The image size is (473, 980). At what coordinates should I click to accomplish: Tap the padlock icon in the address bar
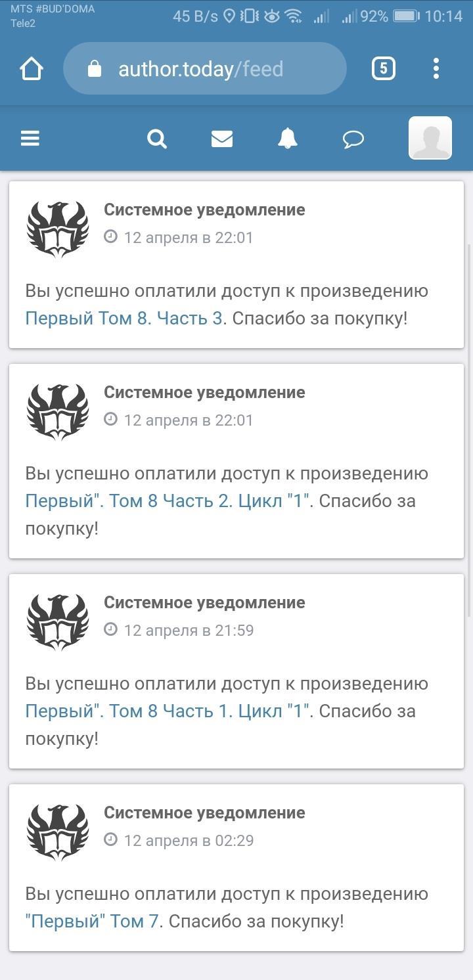point(95,68)
